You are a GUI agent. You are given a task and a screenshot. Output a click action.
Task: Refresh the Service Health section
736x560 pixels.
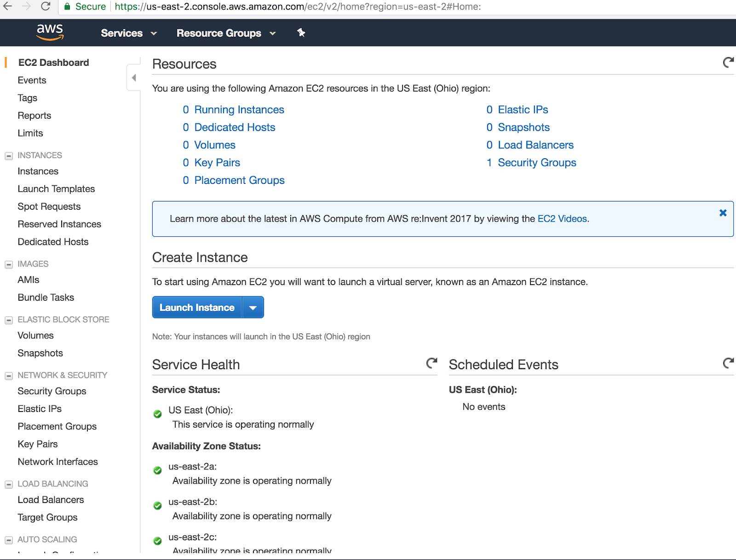click(x=431, y=363)
